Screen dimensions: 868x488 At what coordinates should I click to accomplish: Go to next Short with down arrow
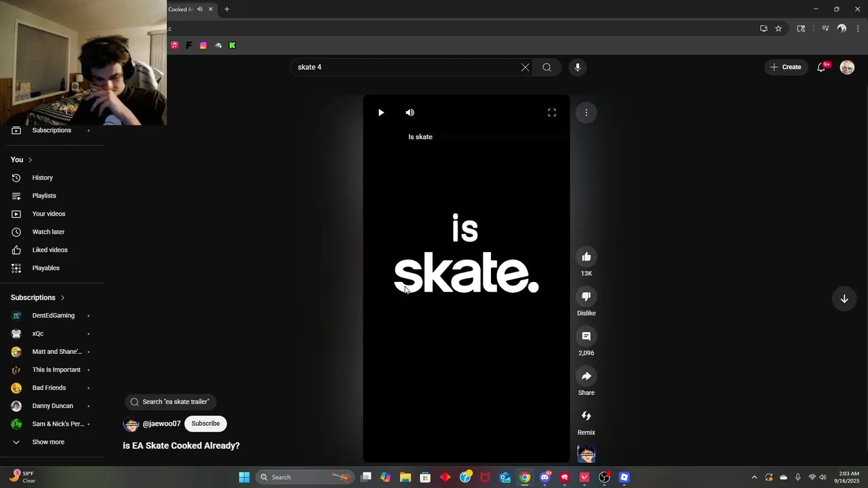844,299
